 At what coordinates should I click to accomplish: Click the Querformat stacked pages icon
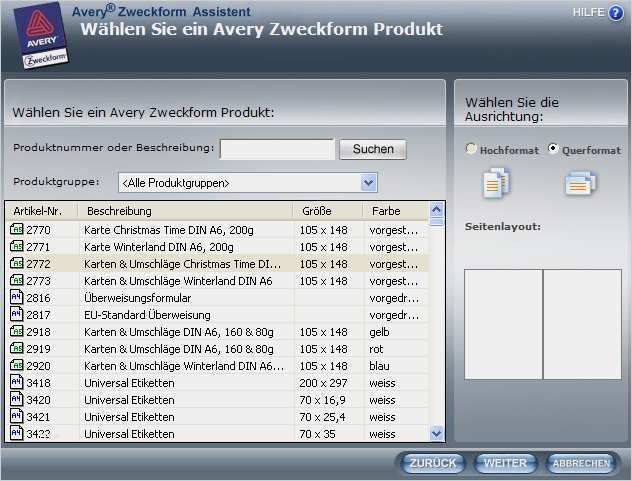pos(580,183)
